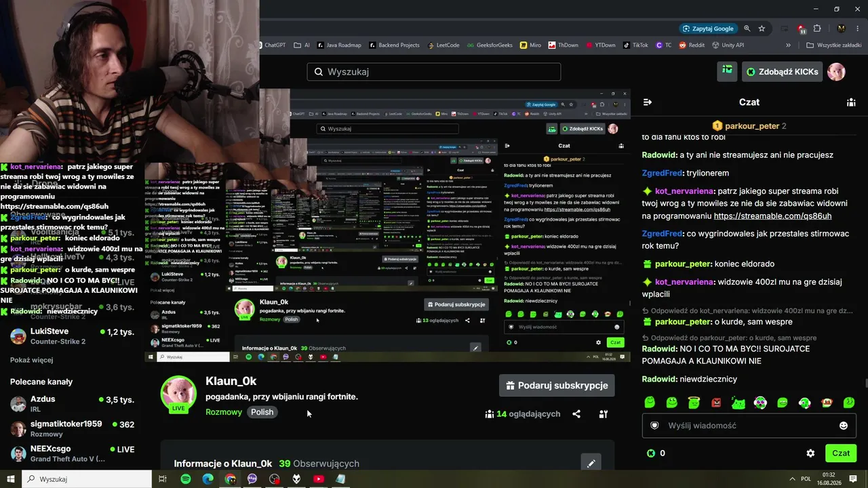This screenshot has height=488, width=868.
Task: Click Zapytaj Google in address bar
Action: coord(708,28)
